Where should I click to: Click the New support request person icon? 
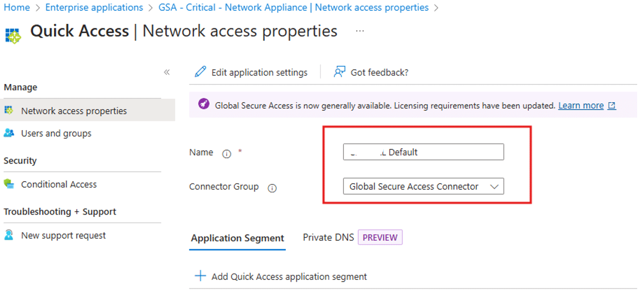9,235
